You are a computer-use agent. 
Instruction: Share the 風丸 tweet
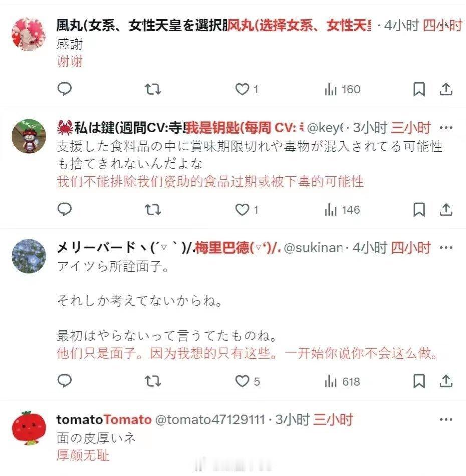click(446, 89)
